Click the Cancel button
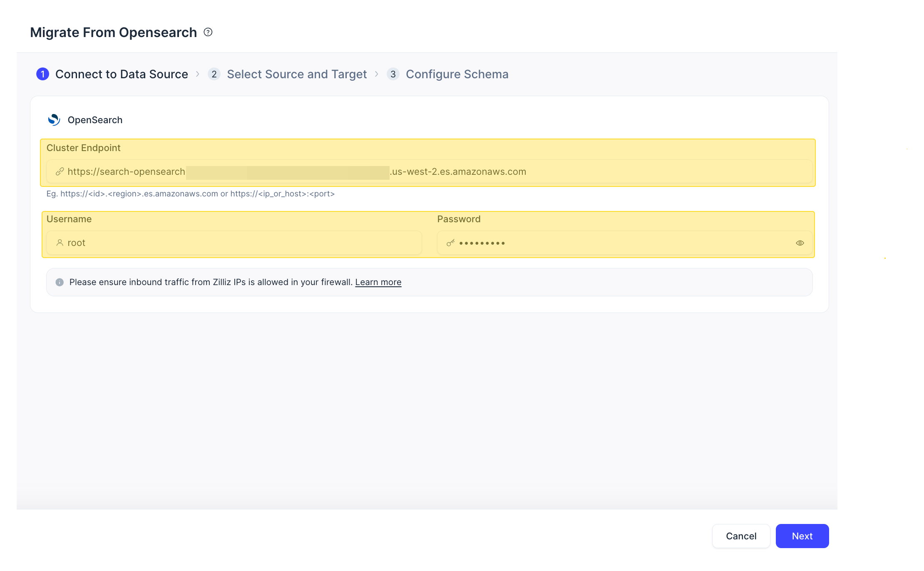Viewport: 924px width, 571px height. [x=741, y=536]
